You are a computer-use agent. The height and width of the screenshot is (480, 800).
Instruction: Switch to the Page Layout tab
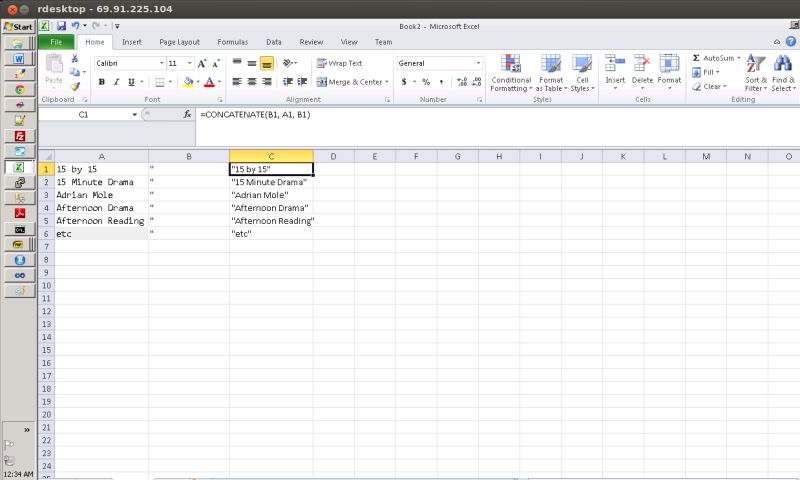point(180,42)
